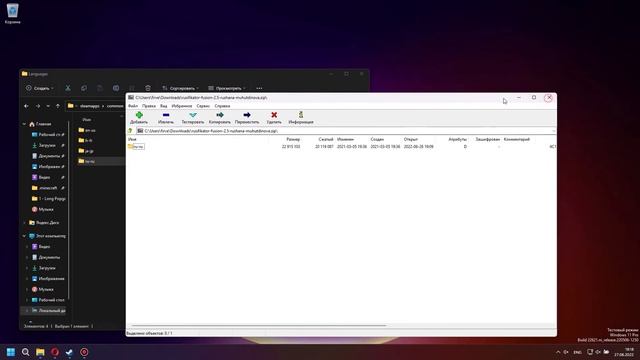The width and height of the screenshot is (640, 360).
Task: Click the Forward arrow in Explorer
Action: pos(38,106)
